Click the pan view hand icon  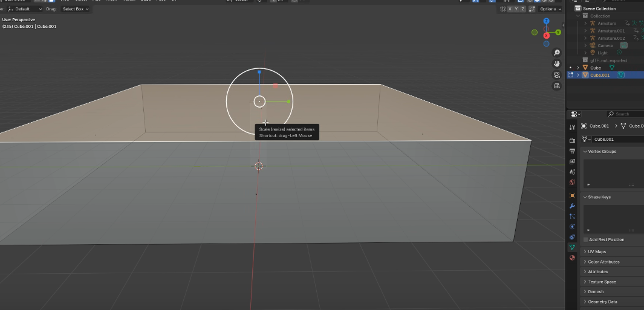coord(557,63)
